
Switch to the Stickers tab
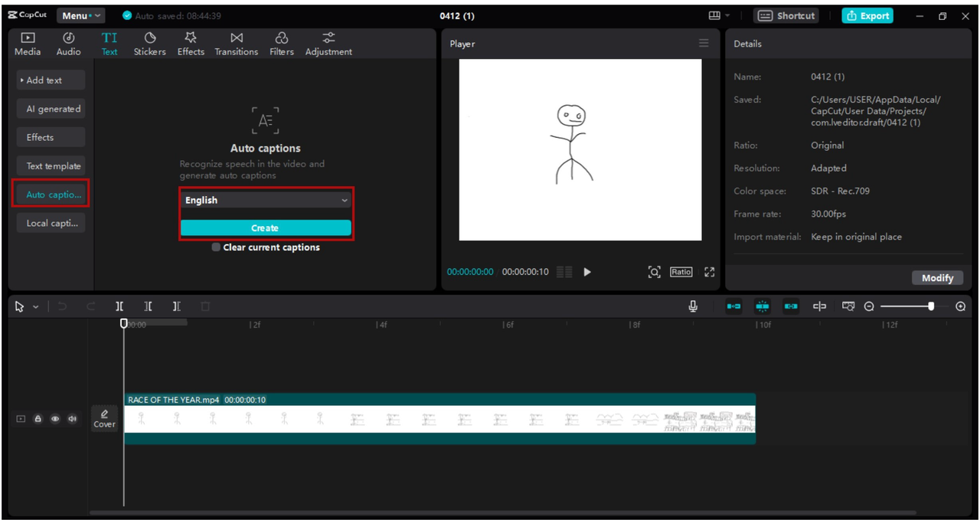click(x=149, y=44)
